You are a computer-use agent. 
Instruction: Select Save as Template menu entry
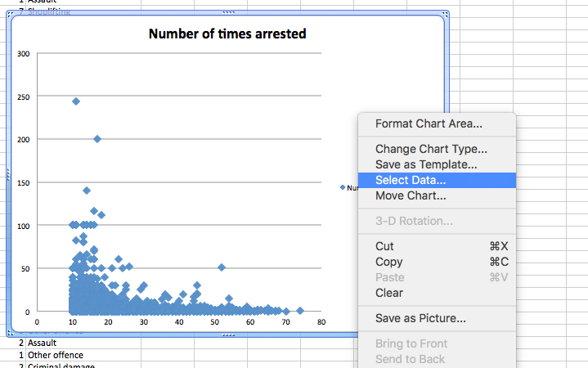click(x=426, y=164)
